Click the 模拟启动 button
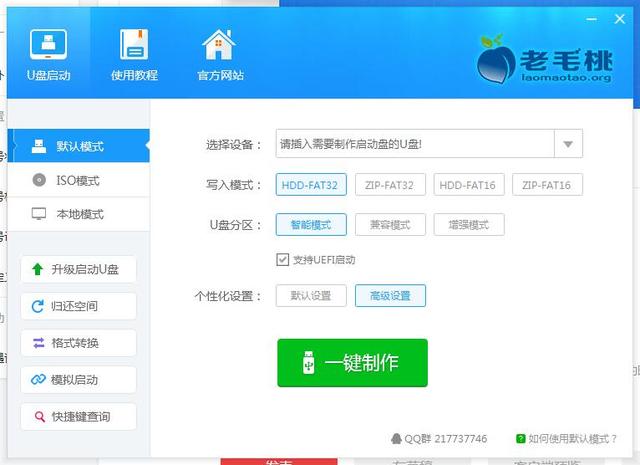The height and width of the screenshot is (465, 640). [78, 380]
